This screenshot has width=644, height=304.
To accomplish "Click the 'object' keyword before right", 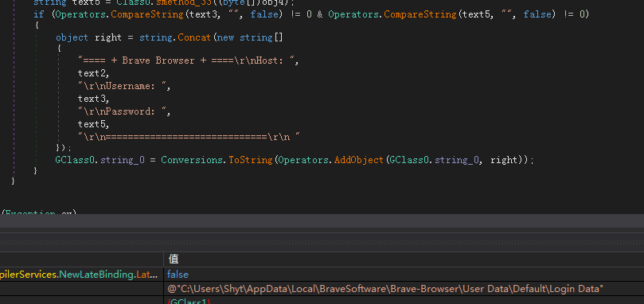I will [72, 37].
